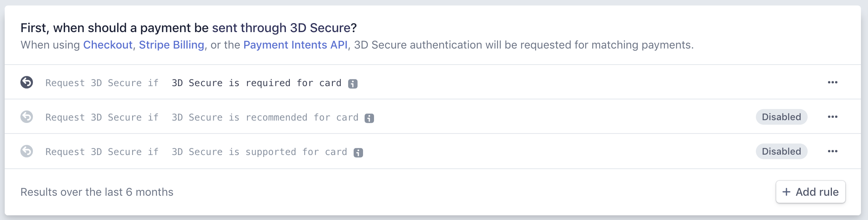The image size is (868, 220).
Task: Show info for the supported for card rule
Action: (358, 152)
